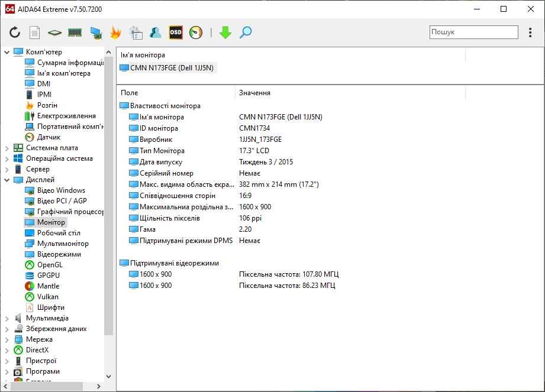Open the IPMI tree item
This screenshot has height=392, width=545.
[x=38, y=95]
